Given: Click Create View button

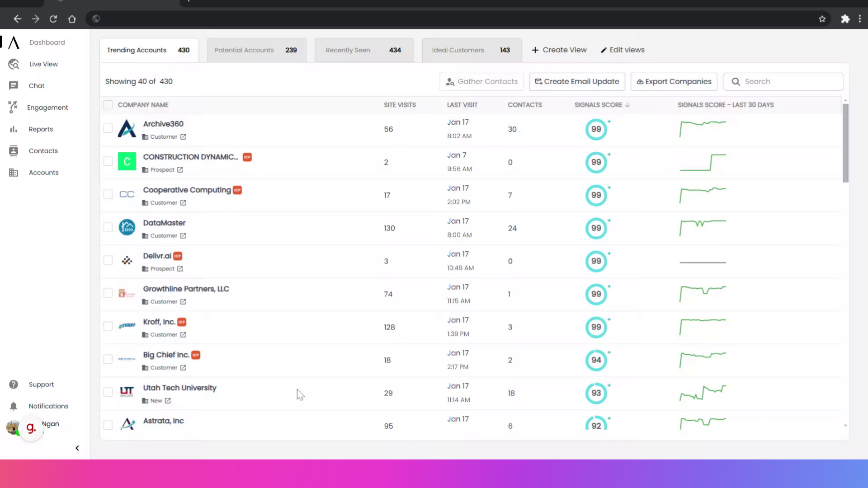Looking at the screenshot, I should tap(559, 50).
